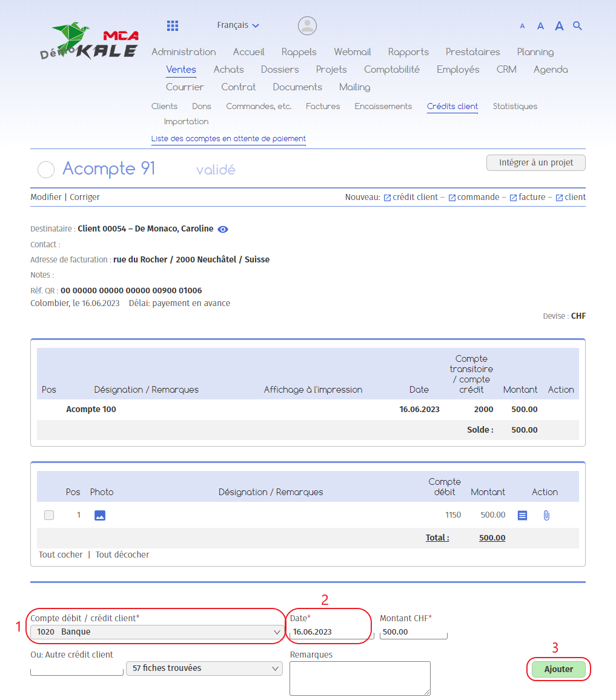Click the Acompte 100 row label
Viewport: 616px width, 700px height.
point(91,409)
